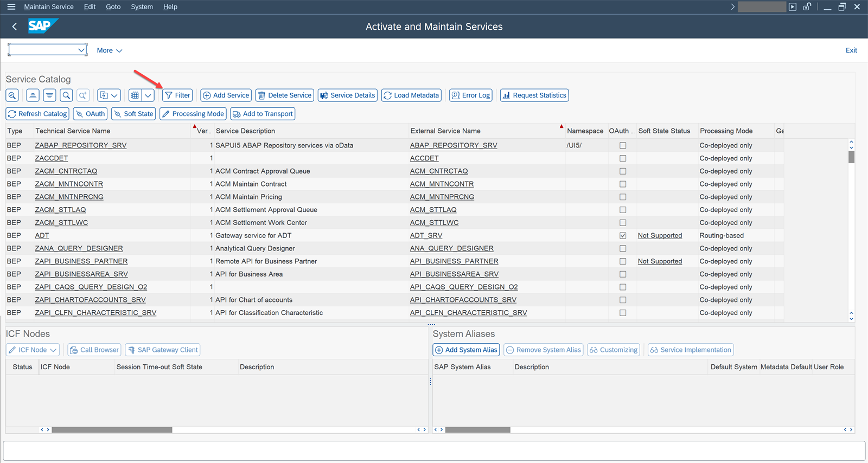
Task: Expand the title bar overflow chevron
Action: pyautogui.click(x=733, y=7)
